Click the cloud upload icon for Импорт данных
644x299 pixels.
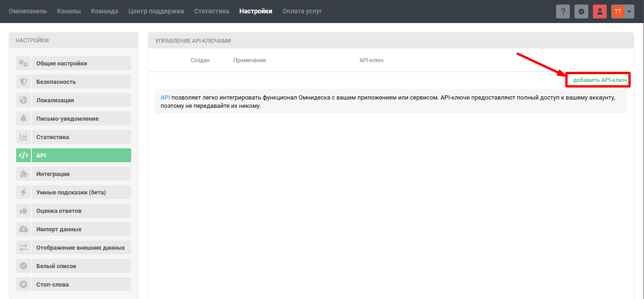(23, 229)
